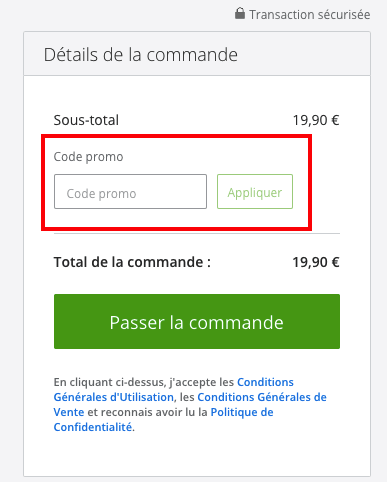Place the order with Passer la commande
This screenshot has width=387, height=482.
click(x=197, y=322)
